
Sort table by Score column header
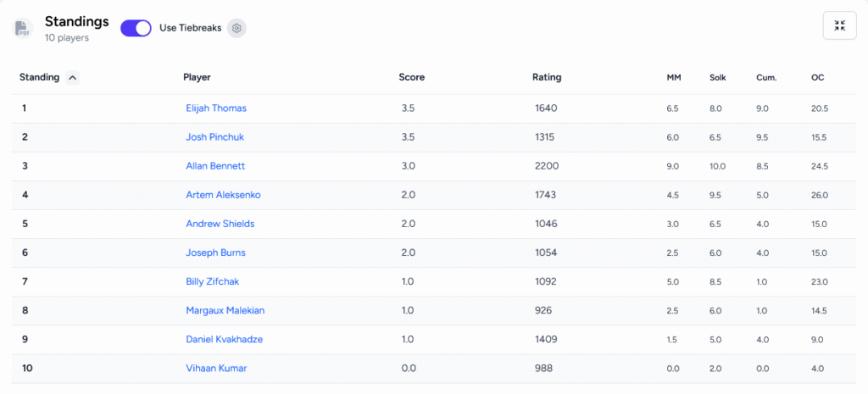point(411,77)
